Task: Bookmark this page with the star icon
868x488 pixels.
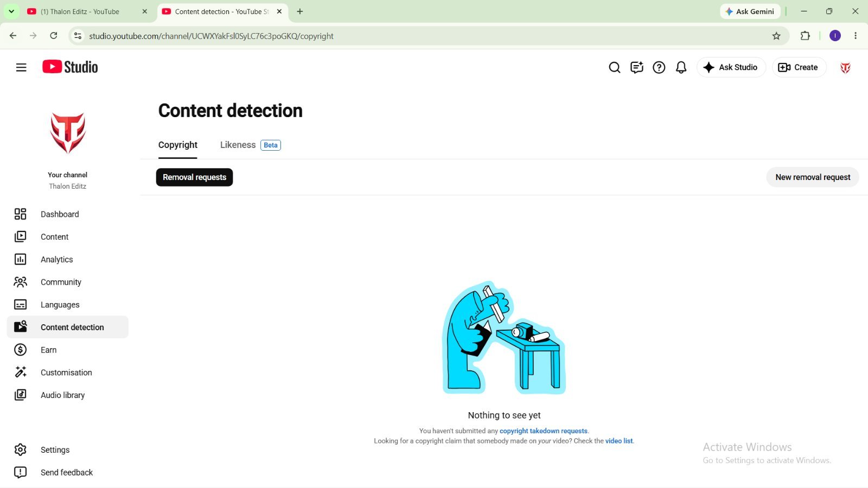Action: pos(776,36)
